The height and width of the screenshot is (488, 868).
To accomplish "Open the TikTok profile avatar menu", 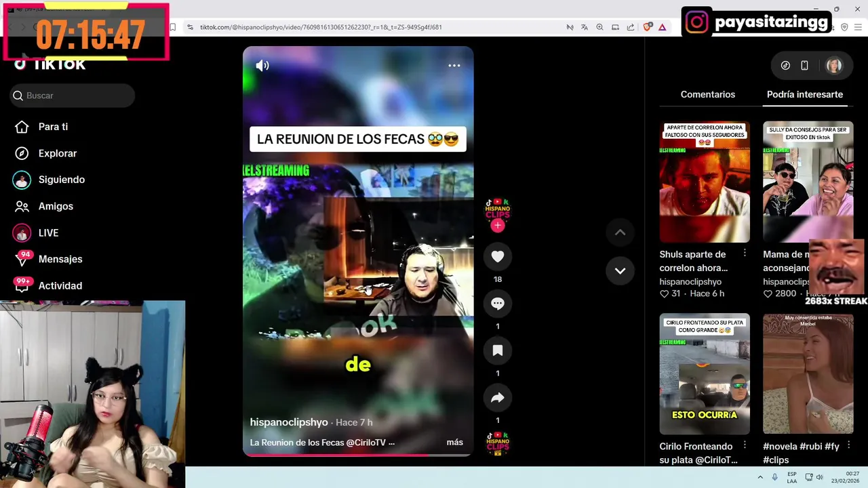I will (833, 66).
